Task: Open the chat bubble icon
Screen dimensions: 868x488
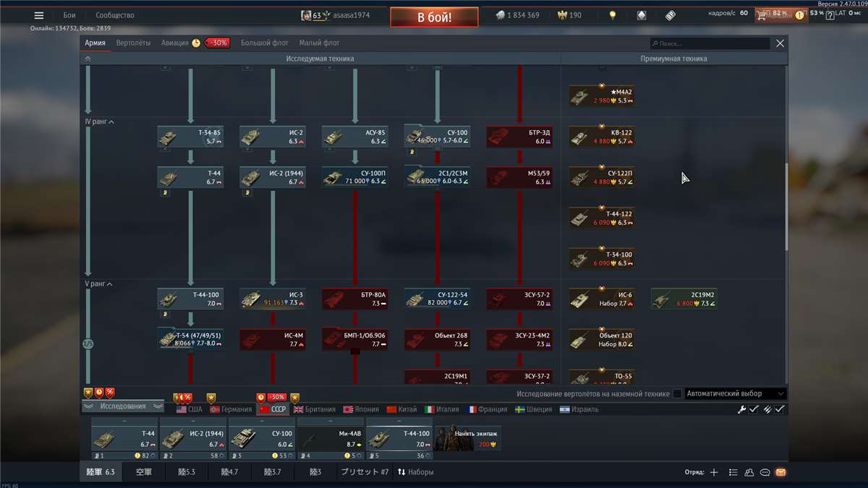Action: (765, 472)
